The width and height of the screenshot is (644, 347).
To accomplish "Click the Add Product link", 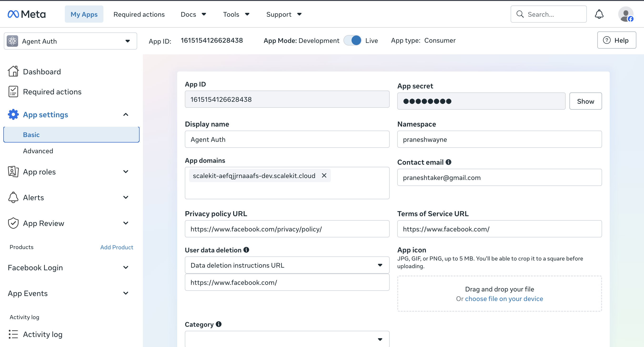I will pyautogui.click(x=117, y=247).
